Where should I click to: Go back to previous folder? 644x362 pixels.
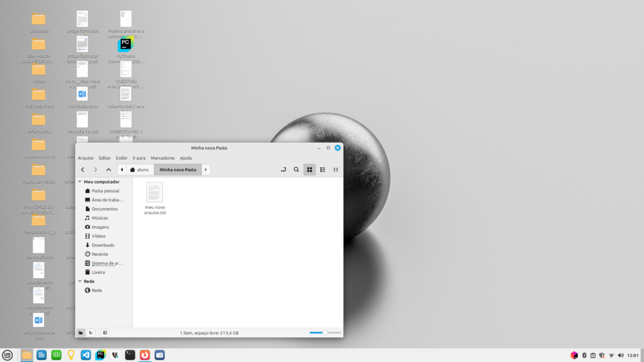[x=82, y=170]
